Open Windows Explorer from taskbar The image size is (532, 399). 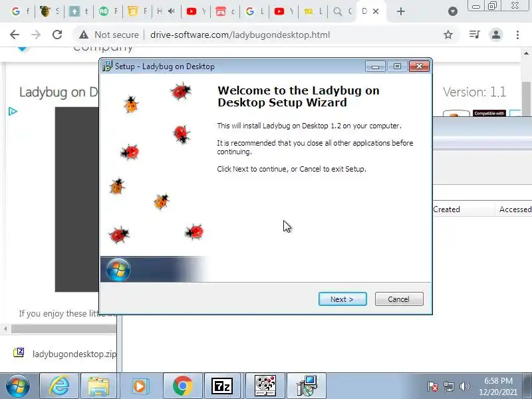coord(98,386)
